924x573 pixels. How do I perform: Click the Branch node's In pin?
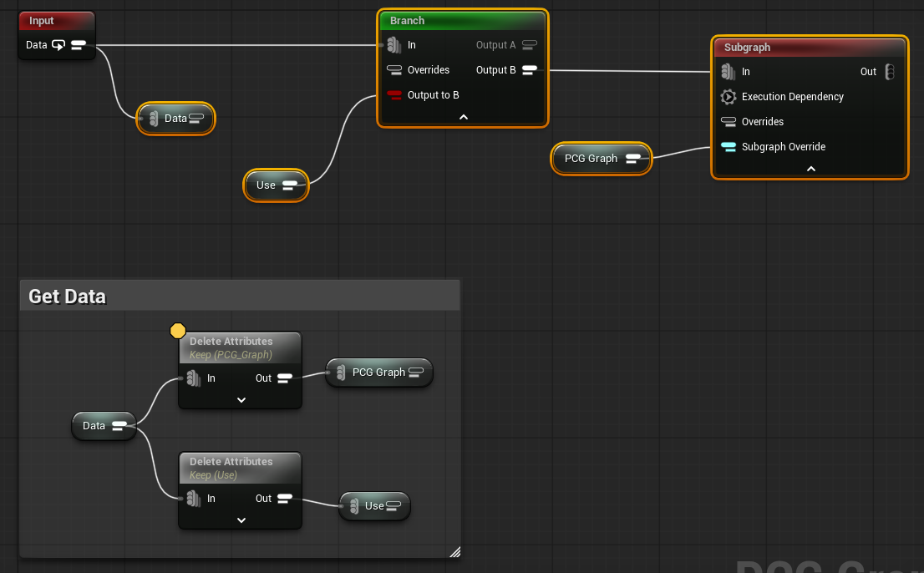click(394, 45)
